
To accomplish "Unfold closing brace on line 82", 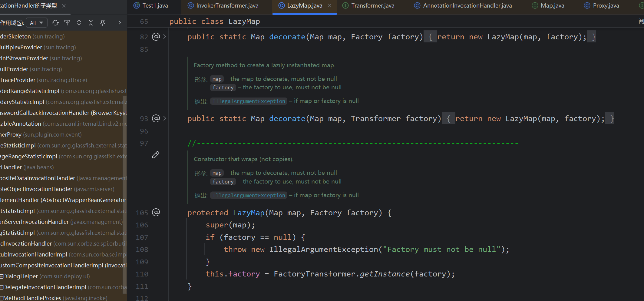I will pos(592,37).
